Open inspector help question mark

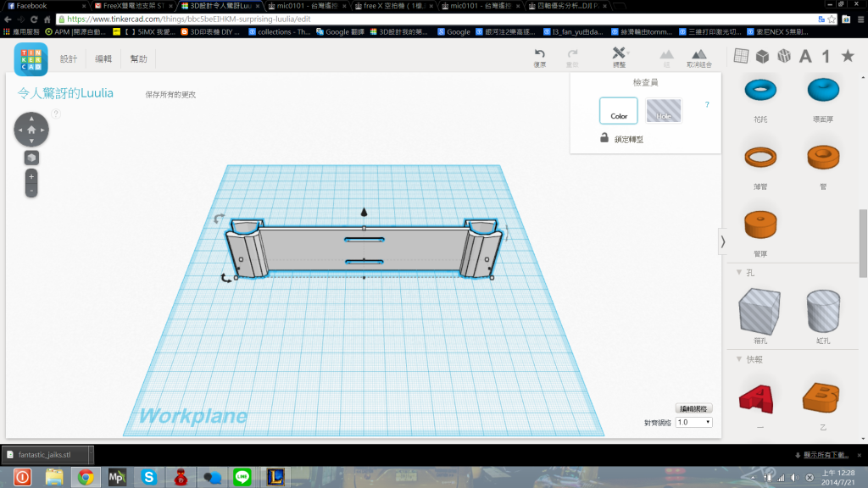click(x=707, y=104)
